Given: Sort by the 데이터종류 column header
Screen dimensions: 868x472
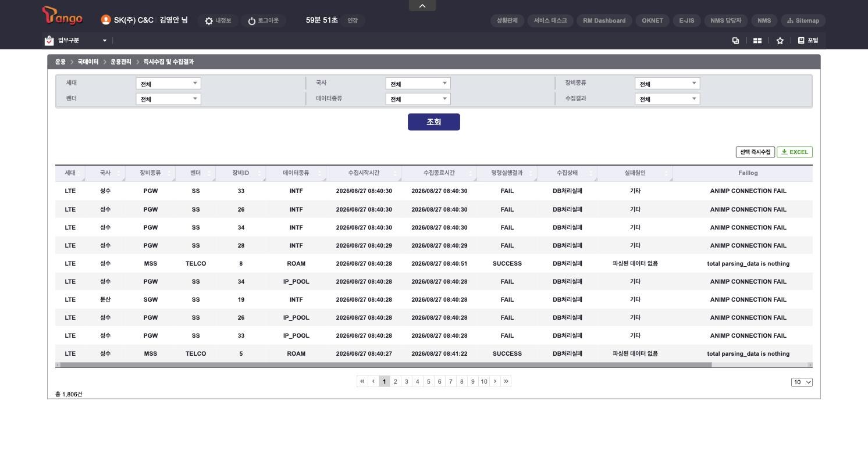Looking at the screenshot, I should 296,173.
